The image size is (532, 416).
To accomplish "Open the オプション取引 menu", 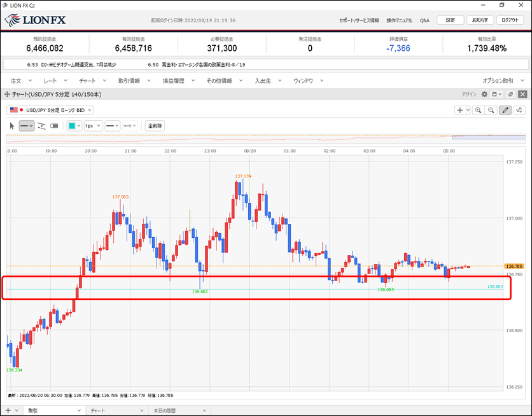I will tap(503, 81).
